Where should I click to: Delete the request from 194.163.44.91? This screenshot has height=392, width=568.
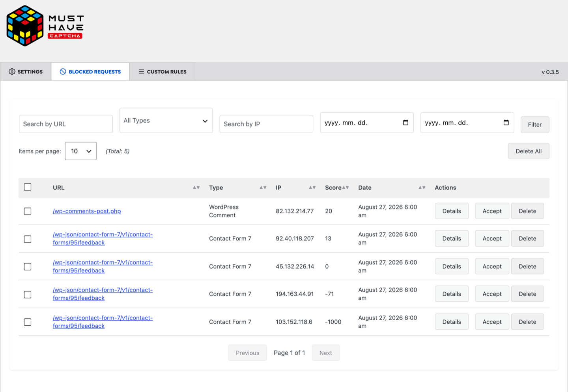click(527, 294)
